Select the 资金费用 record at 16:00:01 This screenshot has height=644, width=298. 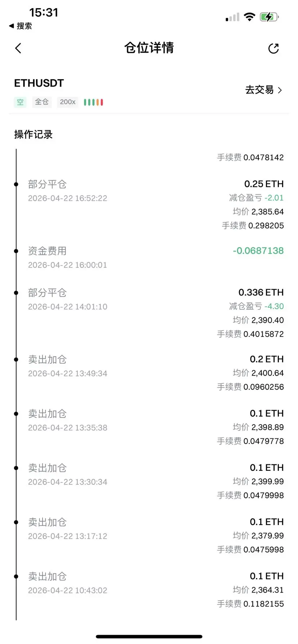point(149,258)
